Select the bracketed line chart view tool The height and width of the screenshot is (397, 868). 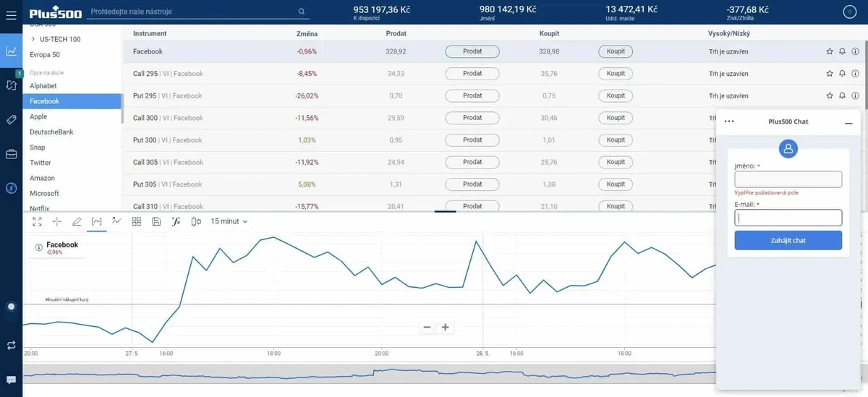[97, 221]
